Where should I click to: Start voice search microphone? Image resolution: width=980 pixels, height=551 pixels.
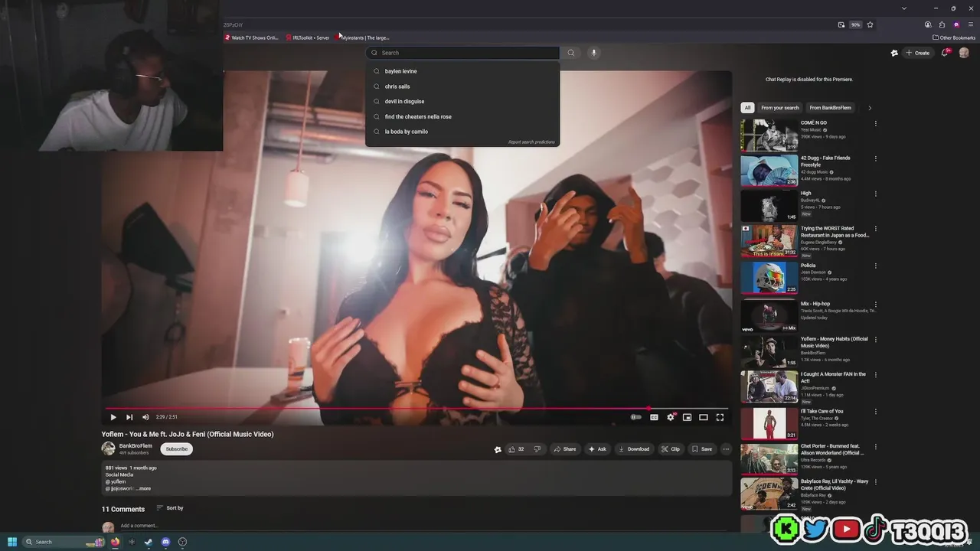point(593,53)
